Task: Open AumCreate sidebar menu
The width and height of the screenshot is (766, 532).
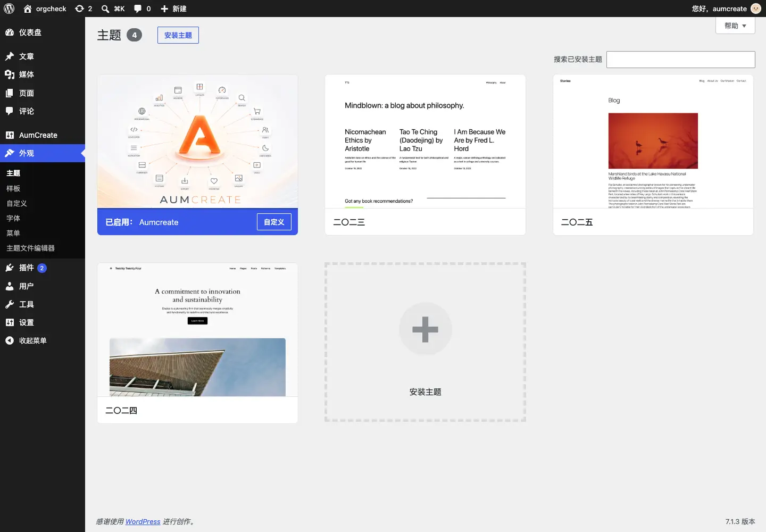Action: coord(43,135)
